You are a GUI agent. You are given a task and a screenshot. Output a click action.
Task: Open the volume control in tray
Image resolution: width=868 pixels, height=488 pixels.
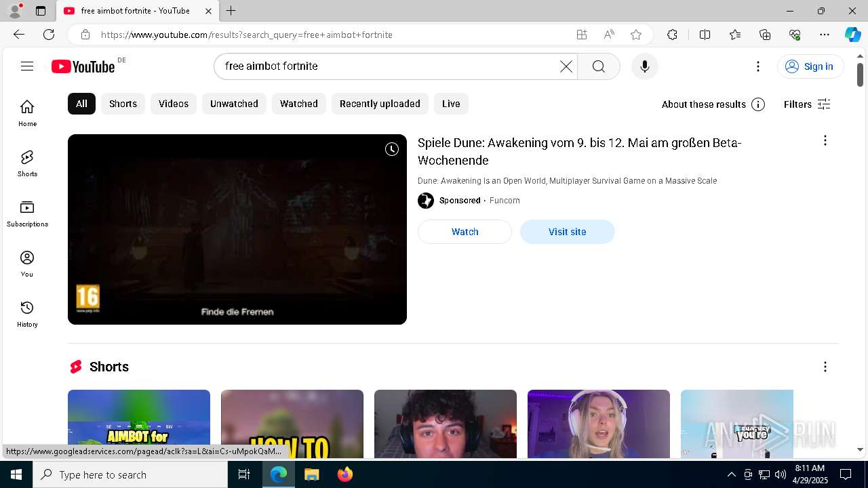(780, 474)
